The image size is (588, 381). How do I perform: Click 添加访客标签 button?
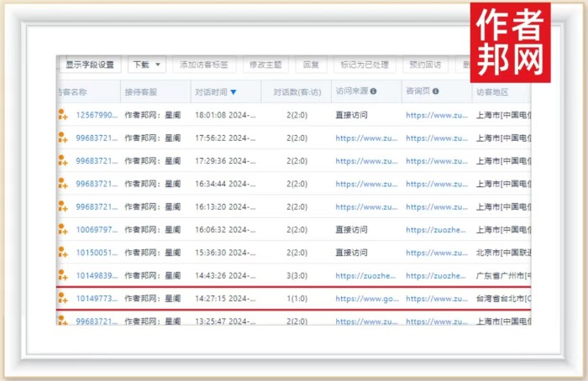point(204,65)
